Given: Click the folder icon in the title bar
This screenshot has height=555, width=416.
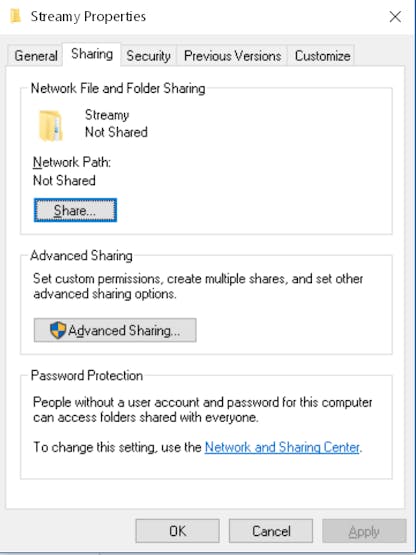Looking at the screenshot, I should tap(15, 16).
